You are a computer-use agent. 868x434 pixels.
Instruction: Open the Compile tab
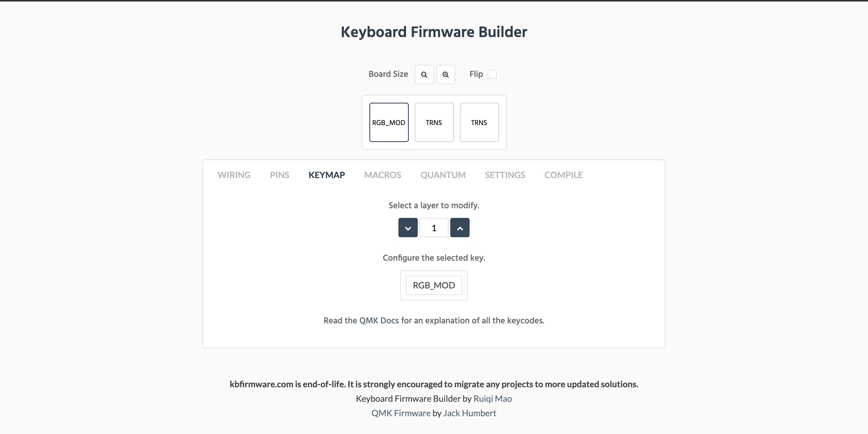(x=563, y=175)
